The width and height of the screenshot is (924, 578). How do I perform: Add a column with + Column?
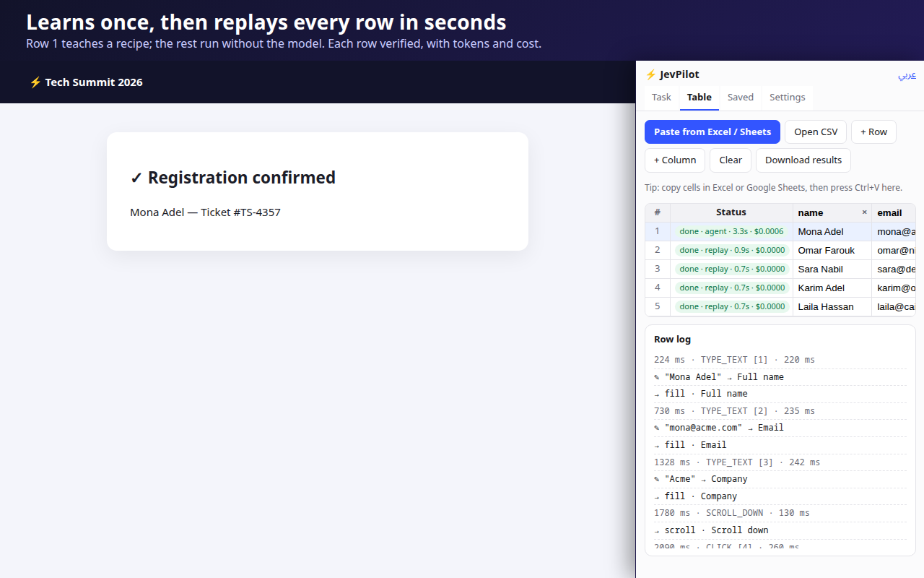coord(675,160)
